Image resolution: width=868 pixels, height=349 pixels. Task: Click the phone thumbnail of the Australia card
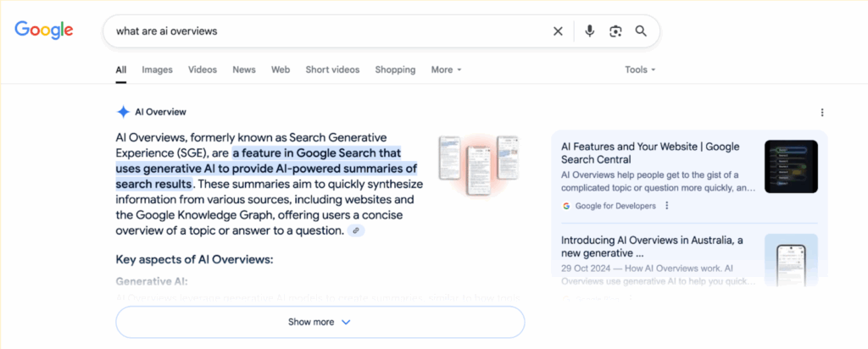point(791,261)
